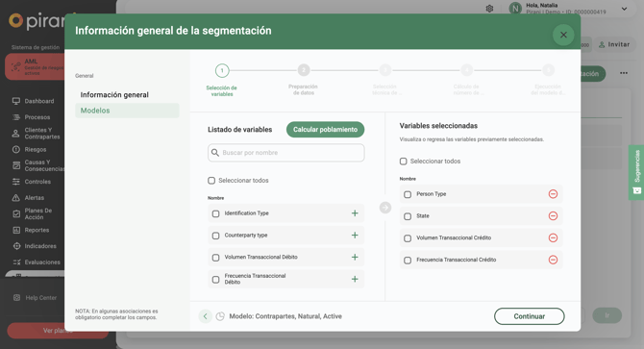Open the settings gear in header
Screen dimensions: 644x349
(x=489, y=9)
